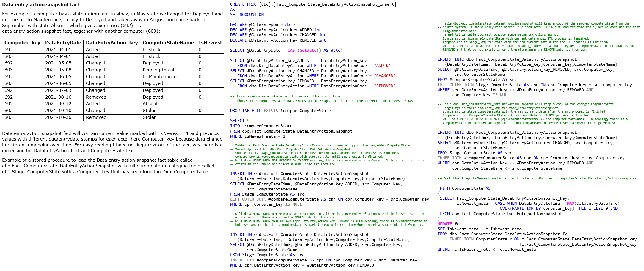This screenshot has width=644, height=271.
Task: Click the 'MAX(DataEntryDateTime)' function call
Action: pos(593,204)
